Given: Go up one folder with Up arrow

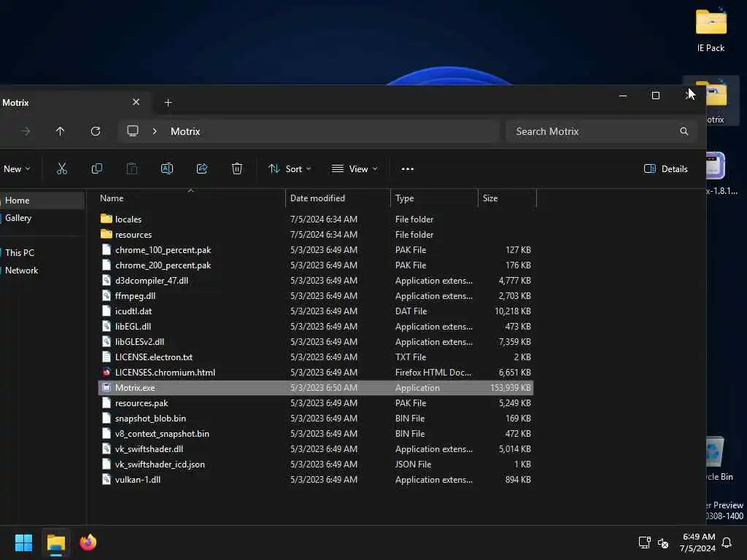Looking at the screenshot, I should tap(60, 131).
